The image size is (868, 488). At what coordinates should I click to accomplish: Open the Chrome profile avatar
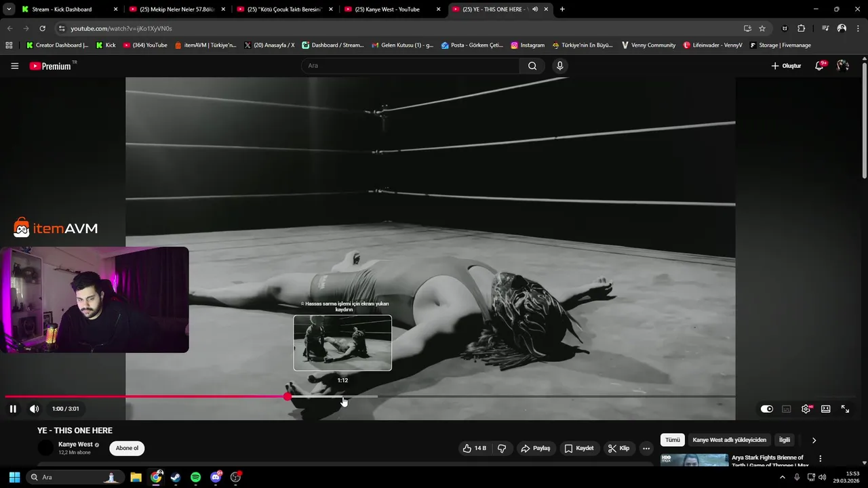tap(842, 28)
